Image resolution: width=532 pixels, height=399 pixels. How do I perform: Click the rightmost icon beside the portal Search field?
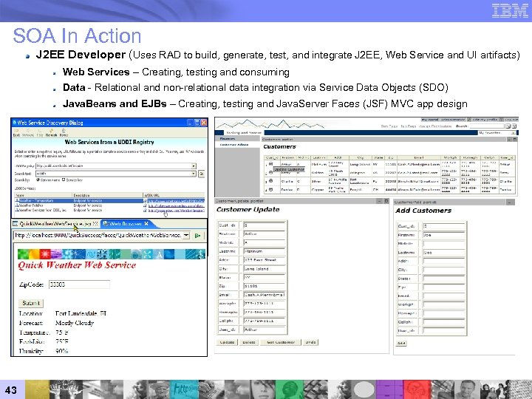click(514, 126)
